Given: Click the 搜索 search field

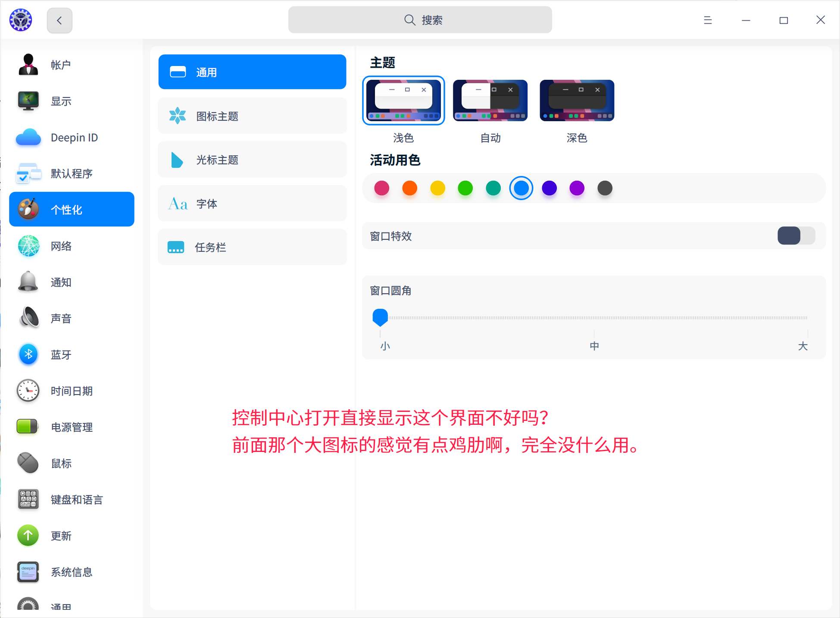Looking at the screenshot, I should [420, 20].
